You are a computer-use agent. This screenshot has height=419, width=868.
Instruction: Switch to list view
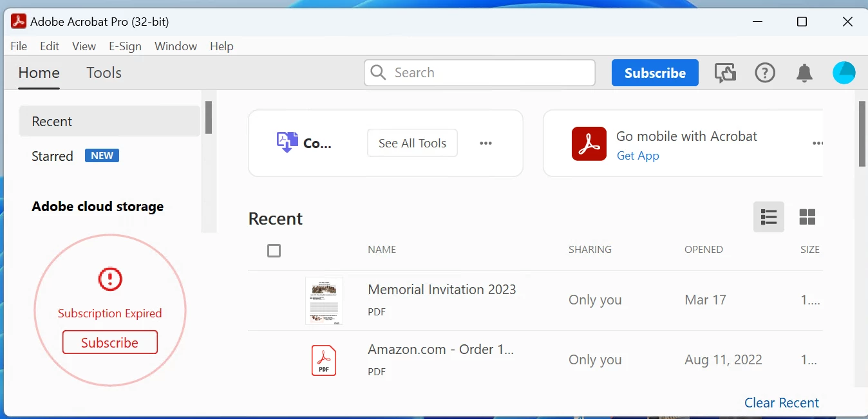tap(769, 217)
